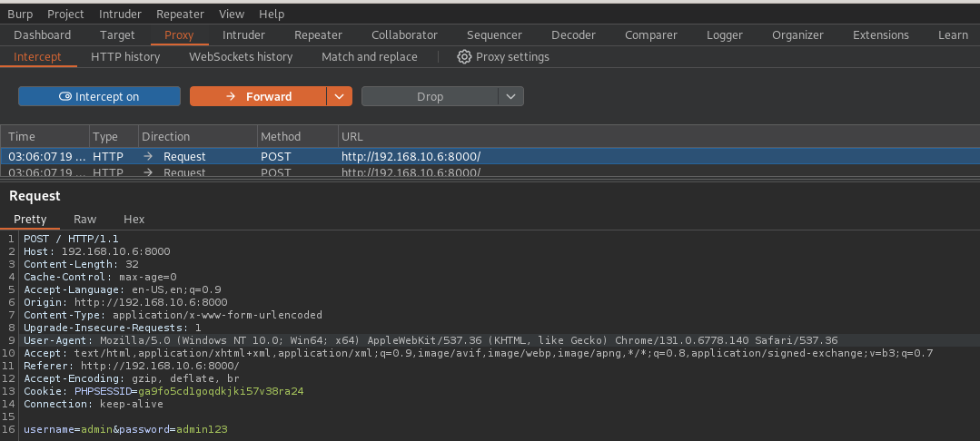Select the first POST request row
980x441 pixels.
[x=490, y=156]
